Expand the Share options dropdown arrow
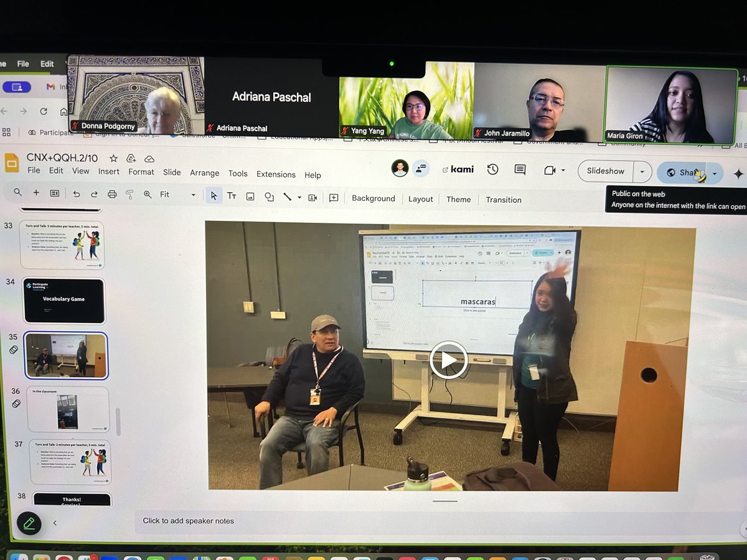 715,174
